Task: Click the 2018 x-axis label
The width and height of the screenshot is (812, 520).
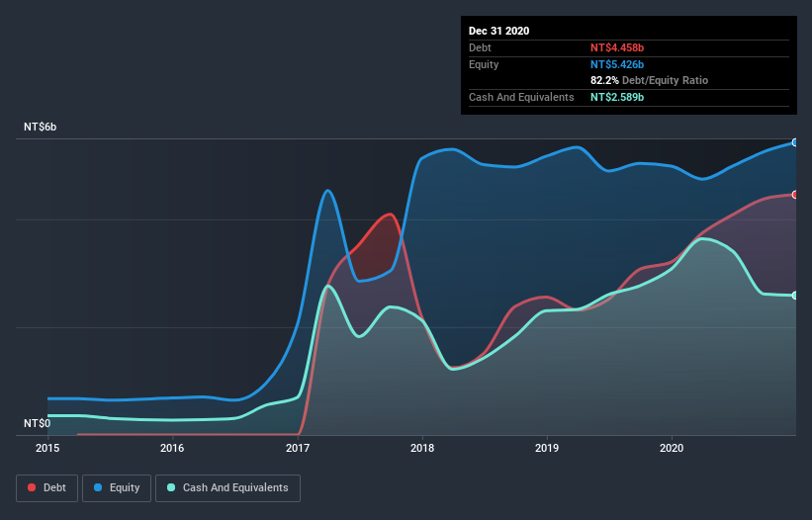Action: (422, 448)
